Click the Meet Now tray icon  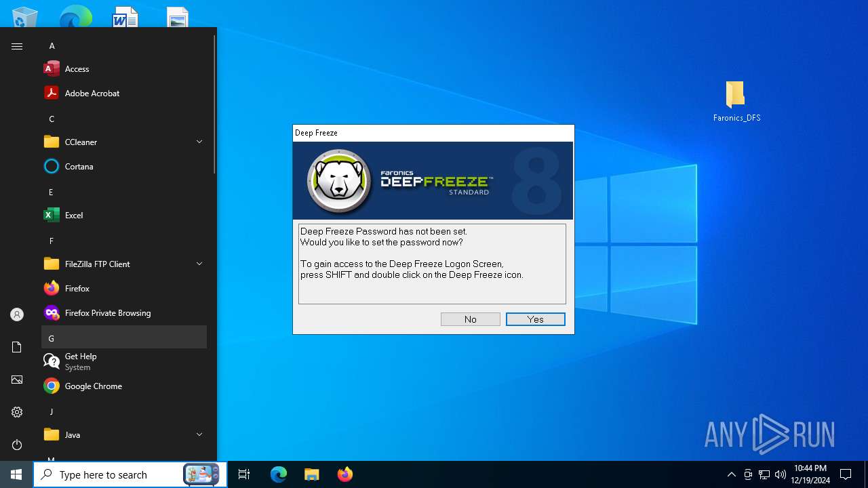[x=747, y=474]
